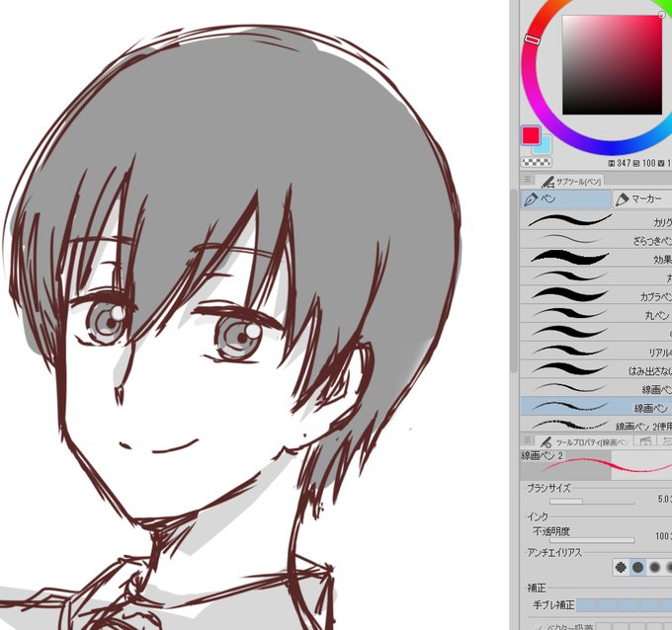Choose the unhighlighted 線画ペン brush row
Viewport: 672px width, 630px height.
[596, 388]
